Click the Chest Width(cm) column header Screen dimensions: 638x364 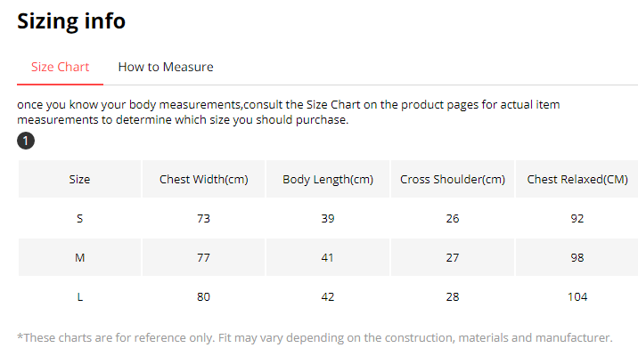(x=203, y=180)
